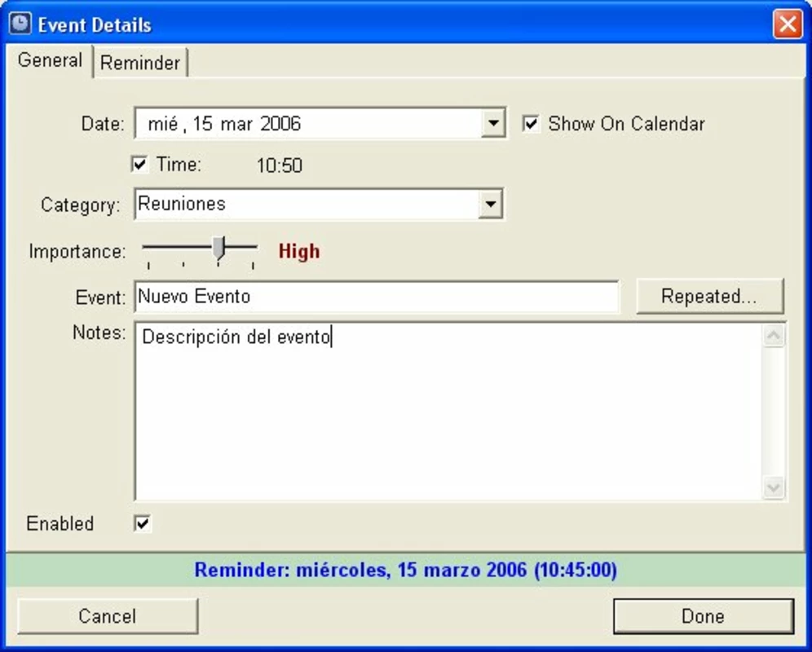Expand the Category dropdown arrow
812x652 pixels.
pos(490,204)
